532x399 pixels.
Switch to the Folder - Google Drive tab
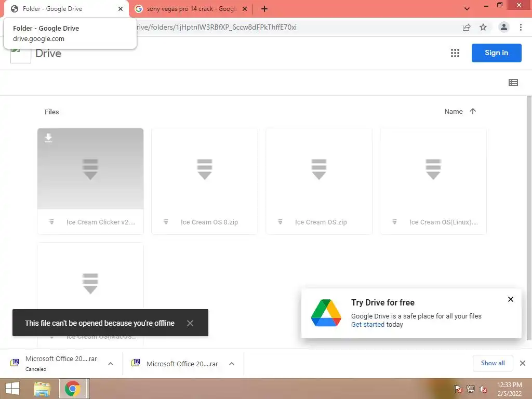point(66,9)
